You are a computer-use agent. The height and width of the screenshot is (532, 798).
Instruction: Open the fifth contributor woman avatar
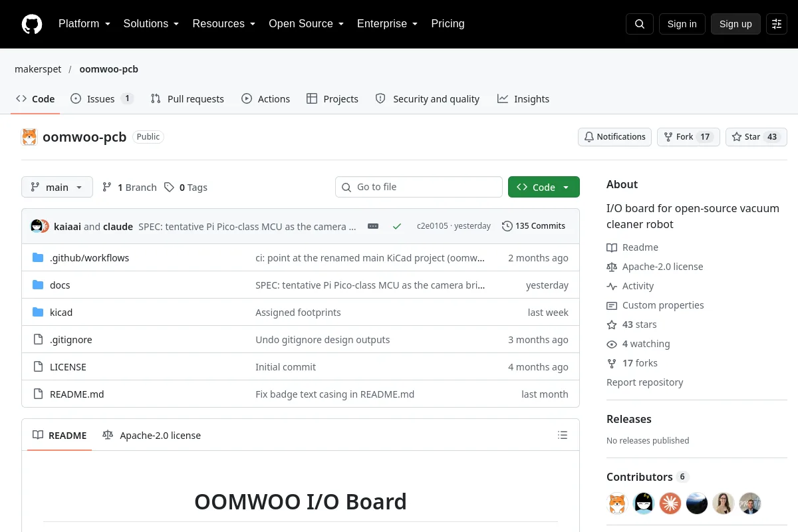point(724,503)
